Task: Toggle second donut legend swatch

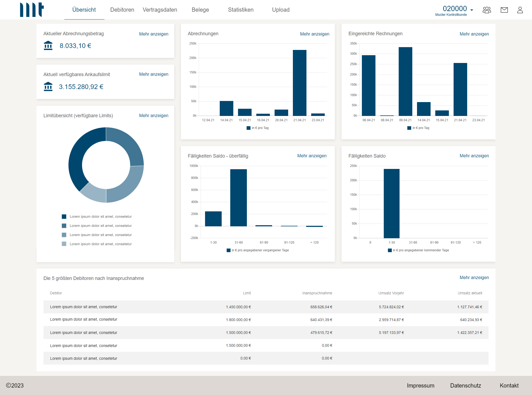Action: [x=64, y=226]
